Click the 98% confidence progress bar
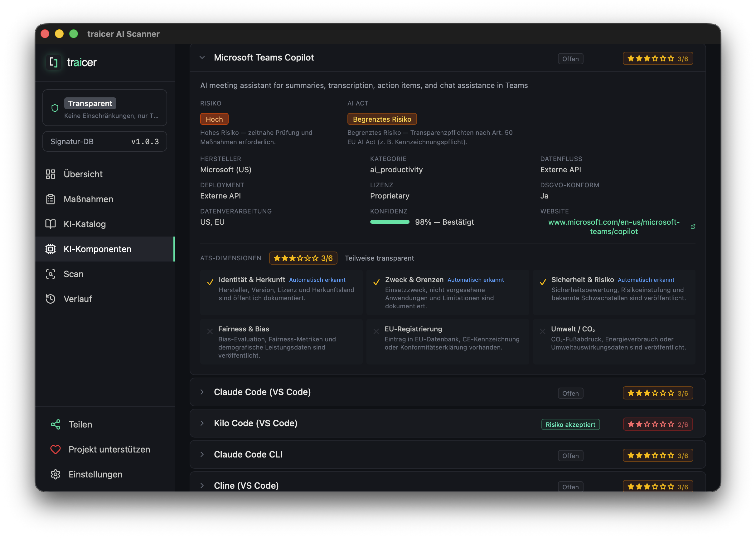 [x=390, y=222]
